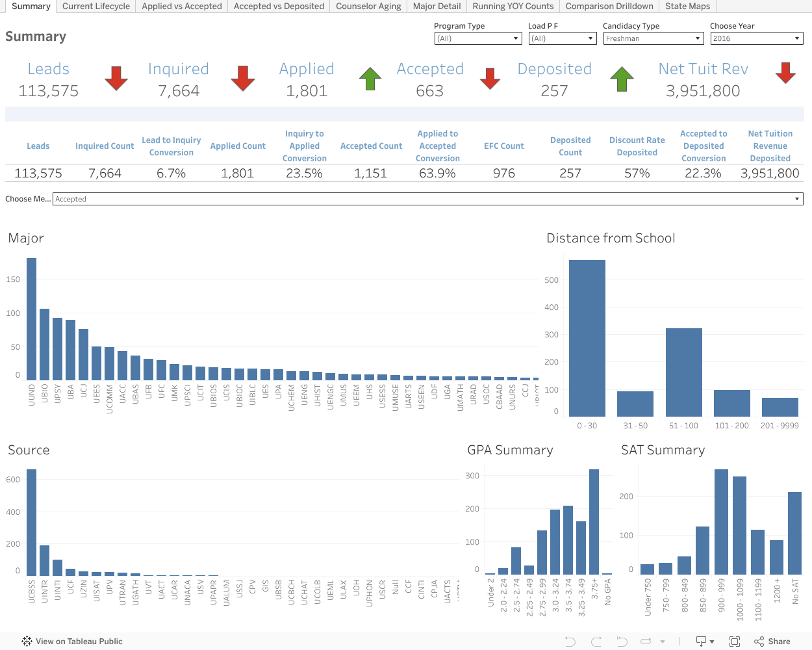This screenshot has height=650, width=812.
Task: Click the redo icon in bottom toolbar
Action: tap(596, 642)
